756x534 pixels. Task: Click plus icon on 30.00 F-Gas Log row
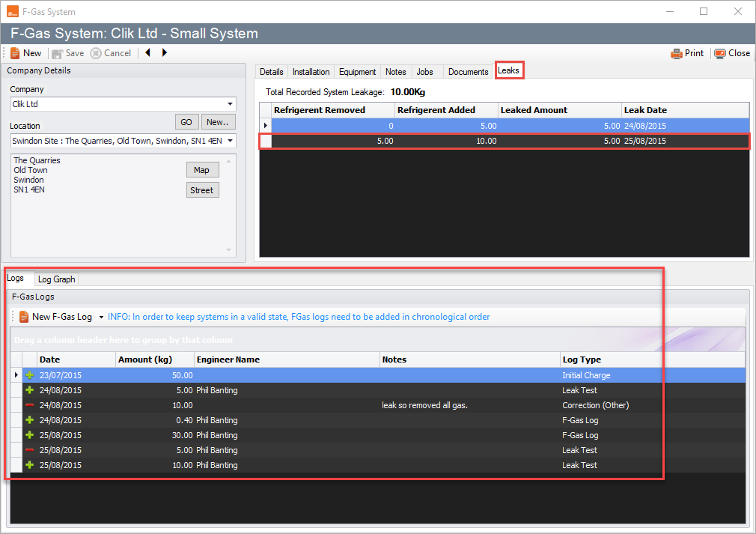coord(30,435)
